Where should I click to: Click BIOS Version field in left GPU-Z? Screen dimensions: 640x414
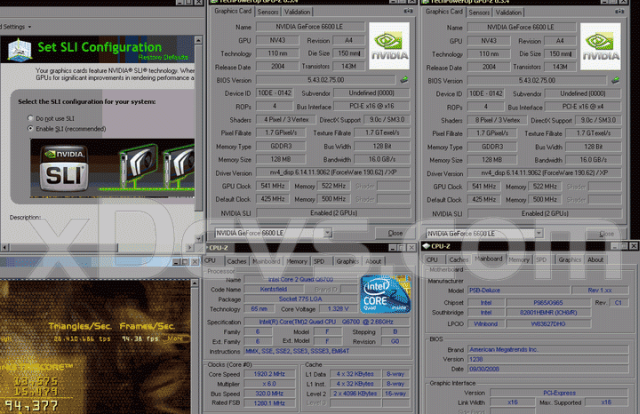326,80
